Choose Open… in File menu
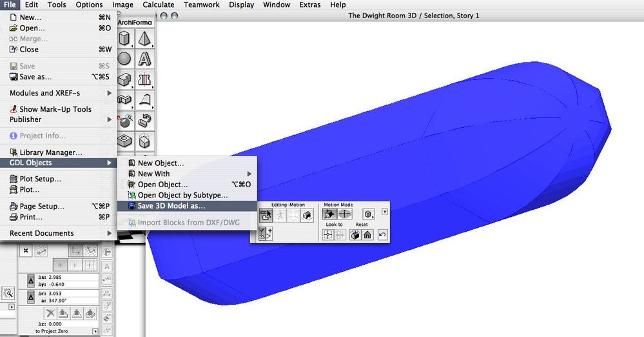 coord(58,28)
